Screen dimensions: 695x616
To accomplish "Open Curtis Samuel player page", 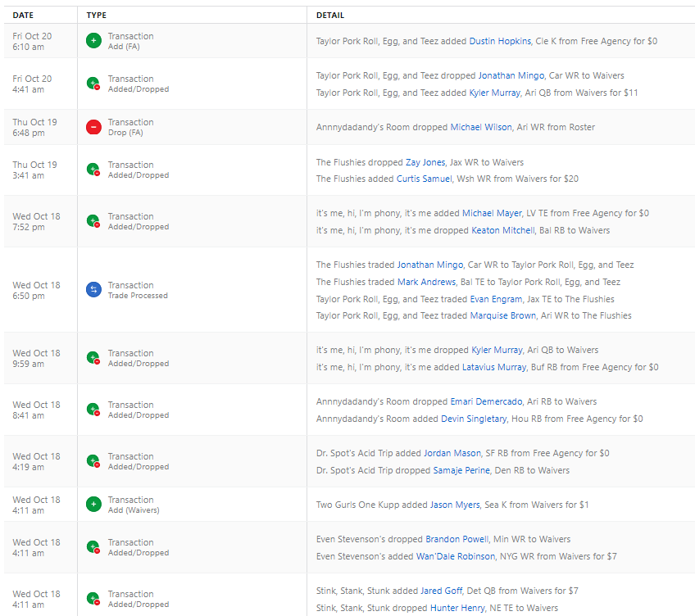I will (424, 179).
